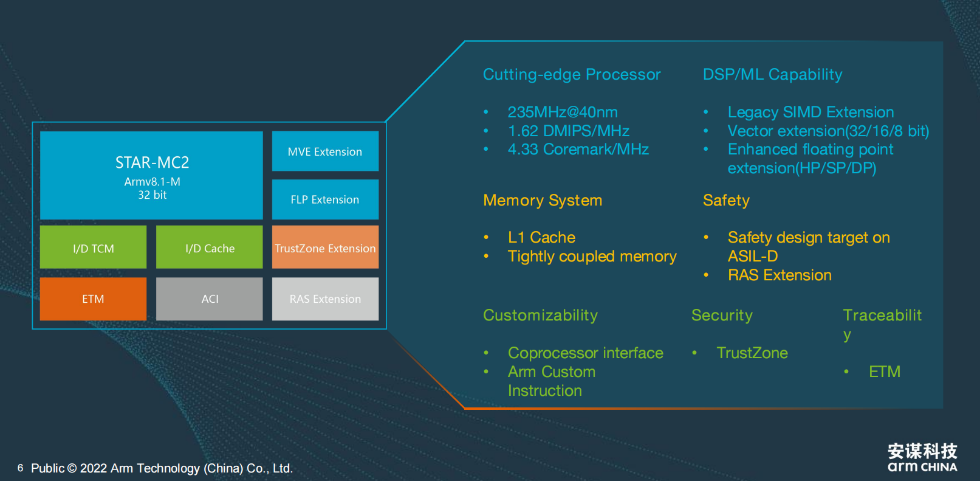980x481 pixels.
Task: Click the Safety section heading
Action: [725, 200]
